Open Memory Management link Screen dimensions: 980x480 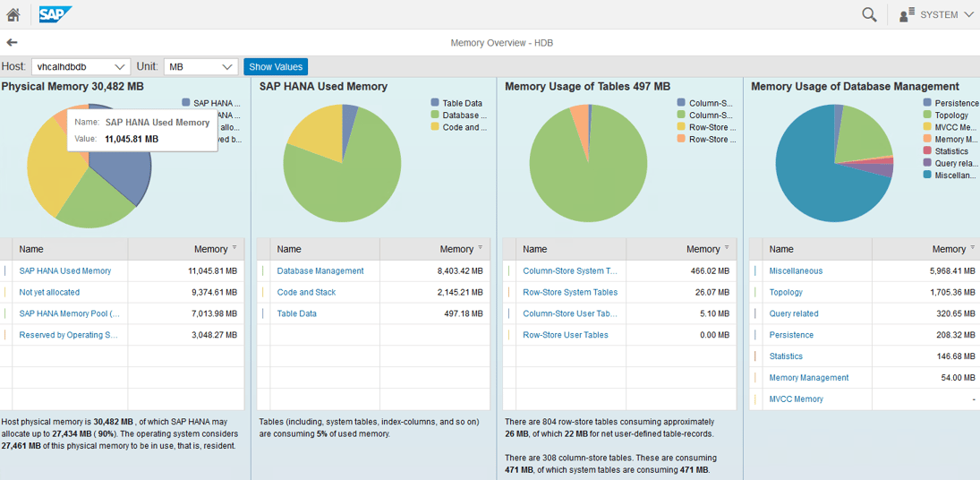click(x=809, y=377)
